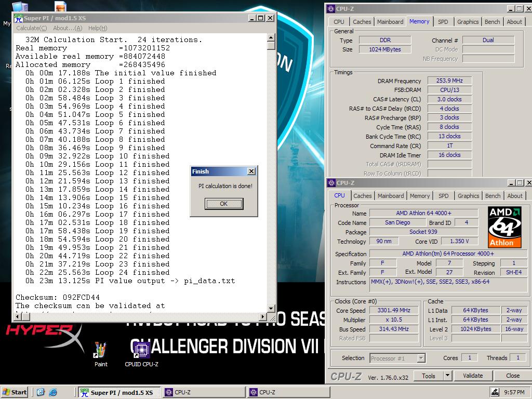This screenshot has width=532, height=399.
Task: Click Super PI vertical scrollbar down arrow
Action: pos(271,309)
